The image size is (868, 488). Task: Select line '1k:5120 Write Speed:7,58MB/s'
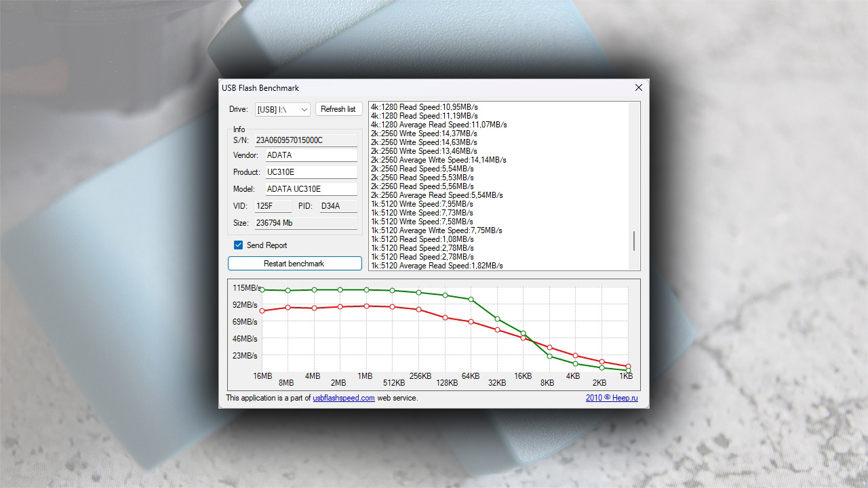[x=422, y=222]
